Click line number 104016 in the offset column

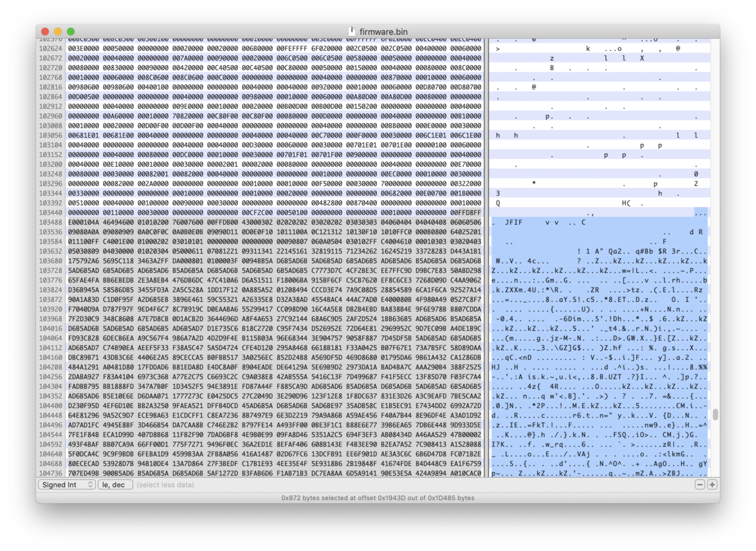click(x=51, y=328)
